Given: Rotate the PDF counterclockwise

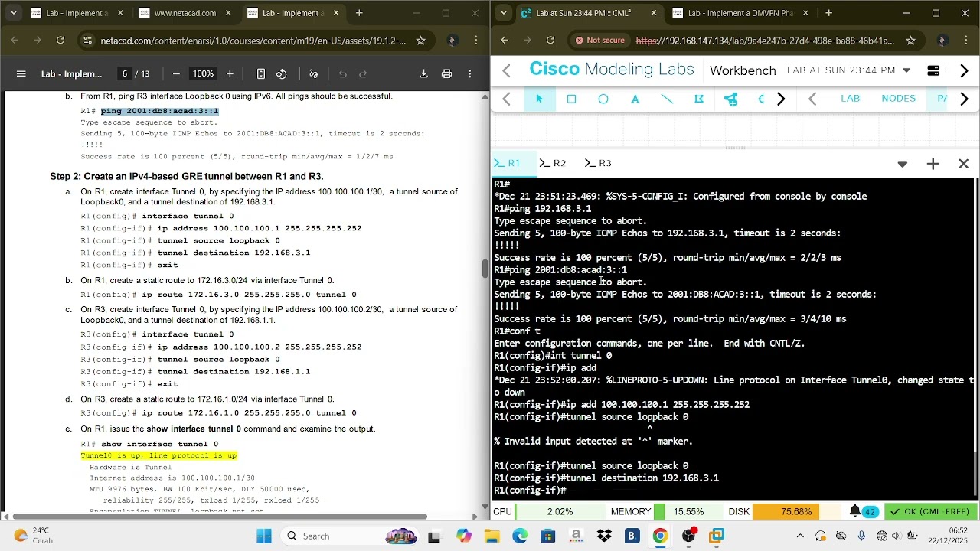Looking at the screenshot, I should (281, 73).
